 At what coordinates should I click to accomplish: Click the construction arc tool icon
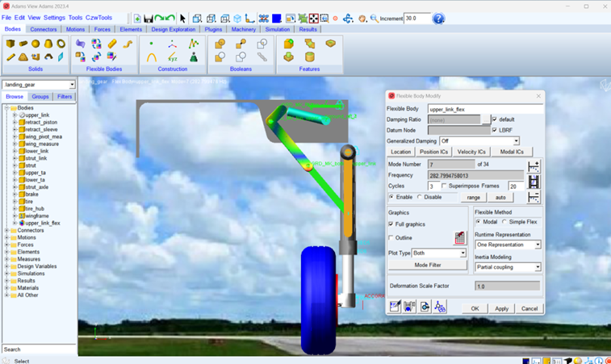click(x=151, y=58)
